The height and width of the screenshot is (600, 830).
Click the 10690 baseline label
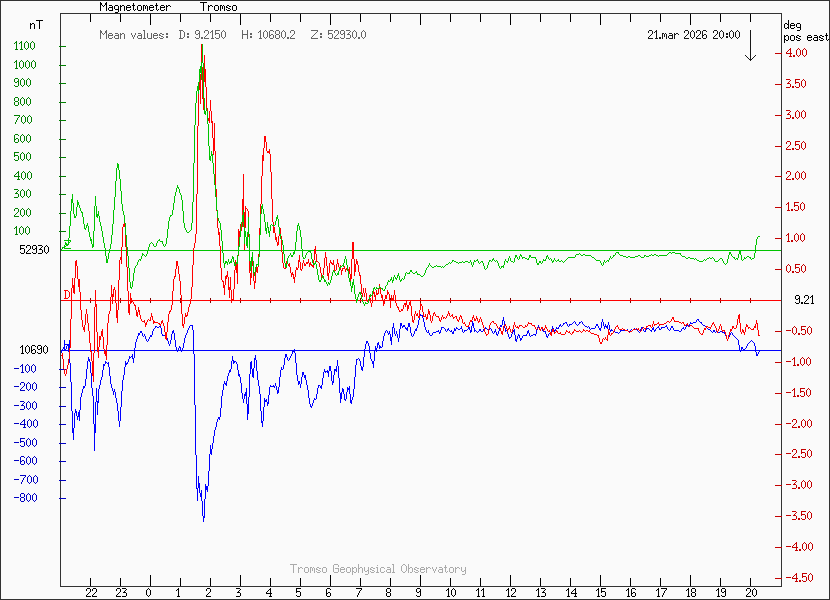pyautogui.click(x=35, y=350)
